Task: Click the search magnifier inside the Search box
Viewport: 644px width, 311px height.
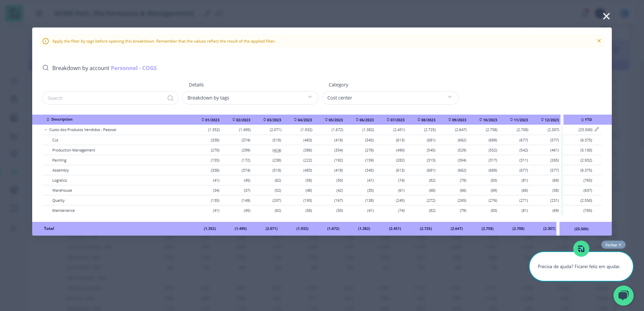Action: (170, 98)
